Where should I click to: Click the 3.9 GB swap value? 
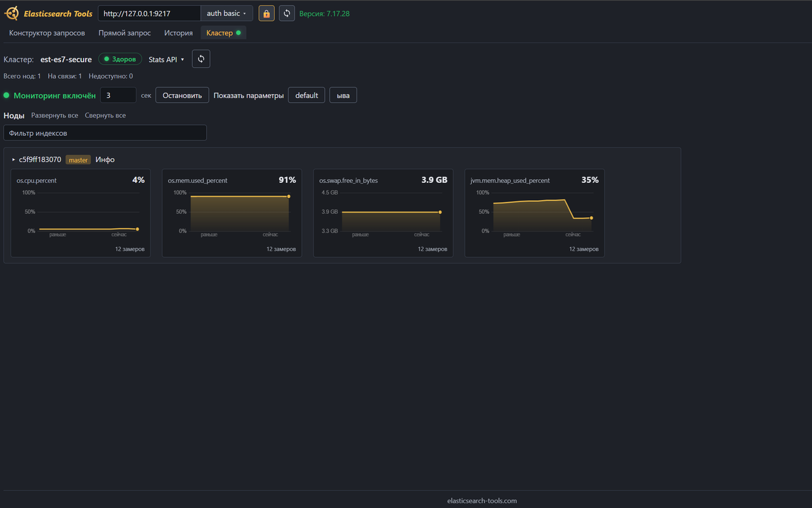click(x=435, y=180)
